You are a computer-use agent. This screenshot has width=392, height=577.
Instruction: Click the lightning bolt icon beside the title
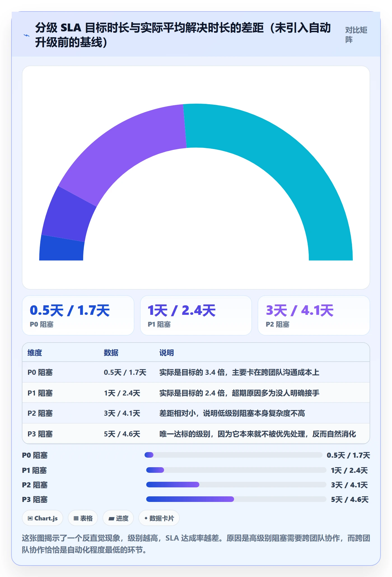point(27,35)
